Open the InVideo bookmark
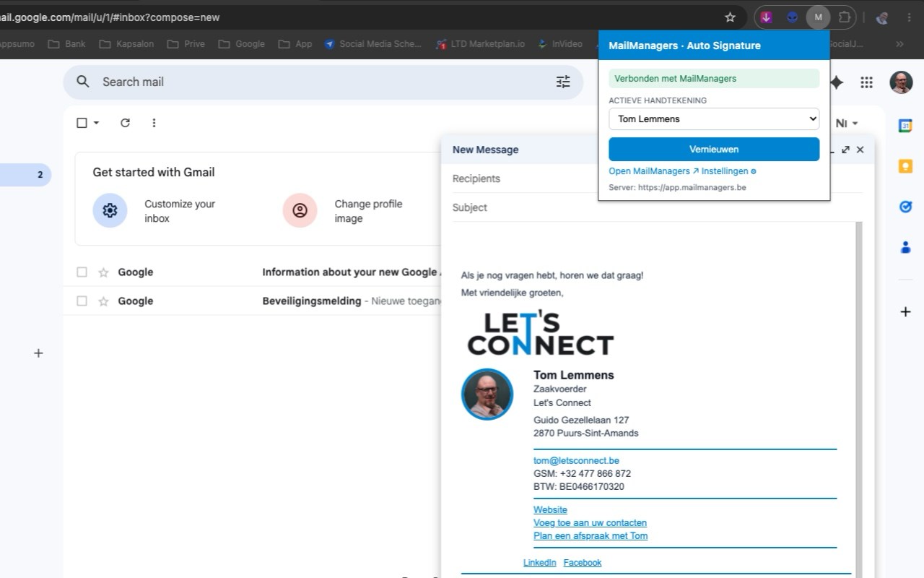The width and height of the screenshot is (924, 578). point(560,44)
